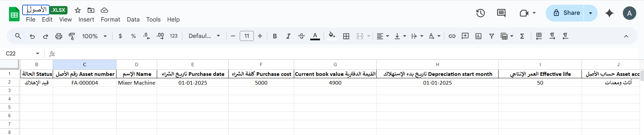Open the Data menu

click(x=133, y=19)
